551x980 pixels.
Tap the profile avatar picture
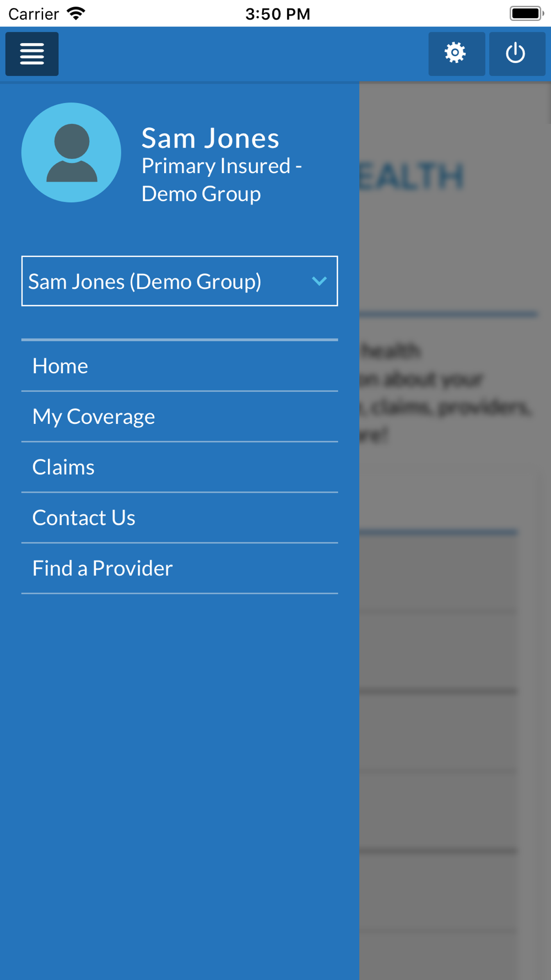[x=71, y=153]
